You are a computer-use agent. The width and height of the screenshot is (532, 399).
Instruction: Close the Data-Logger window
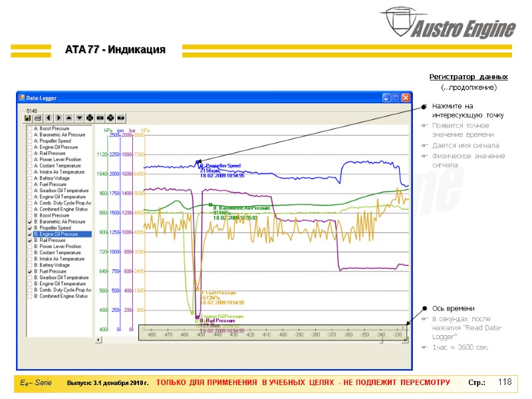[x=406, y=98]
